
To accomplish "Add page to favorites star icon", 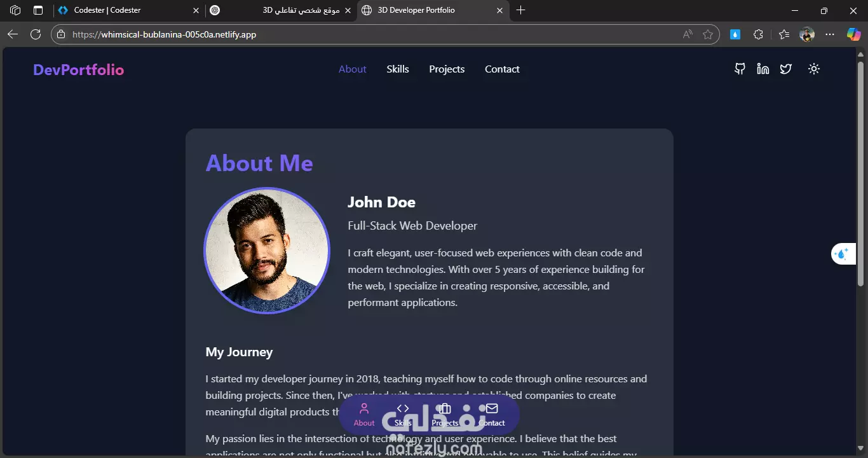I will tap(708, 34).
